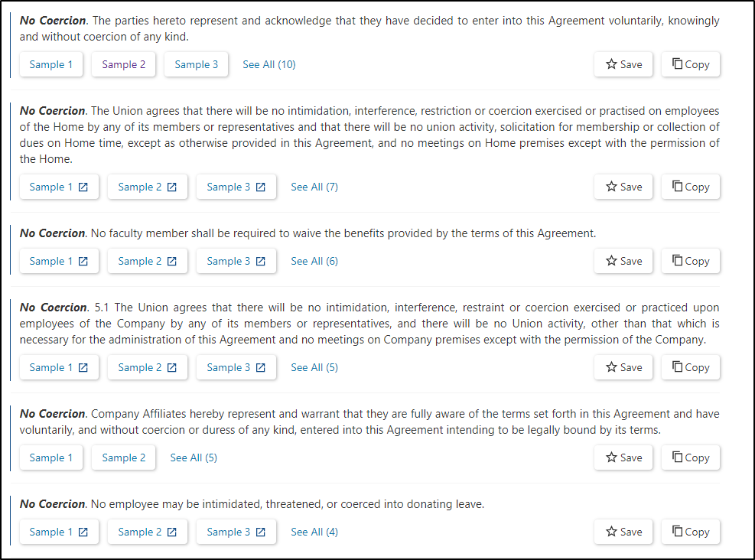Open external link icon on Sample 1 of Home clause

[x=83, y=187]
